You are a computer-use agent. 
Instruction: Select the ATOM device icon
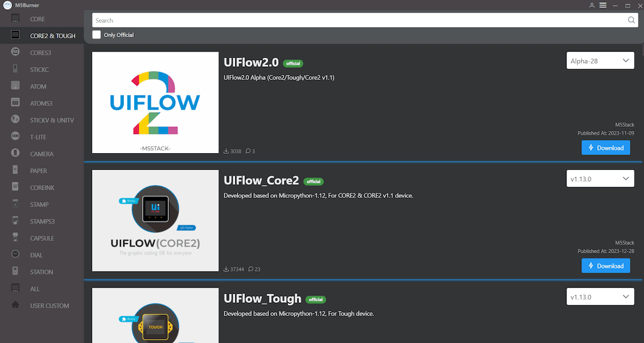15,86
